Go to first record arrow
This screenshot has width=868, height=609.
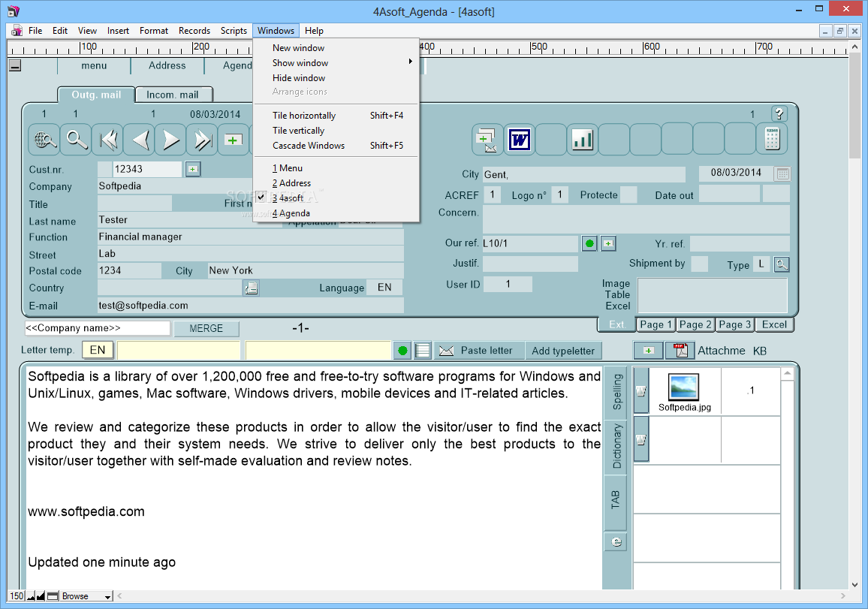click(x=108, y=140)
